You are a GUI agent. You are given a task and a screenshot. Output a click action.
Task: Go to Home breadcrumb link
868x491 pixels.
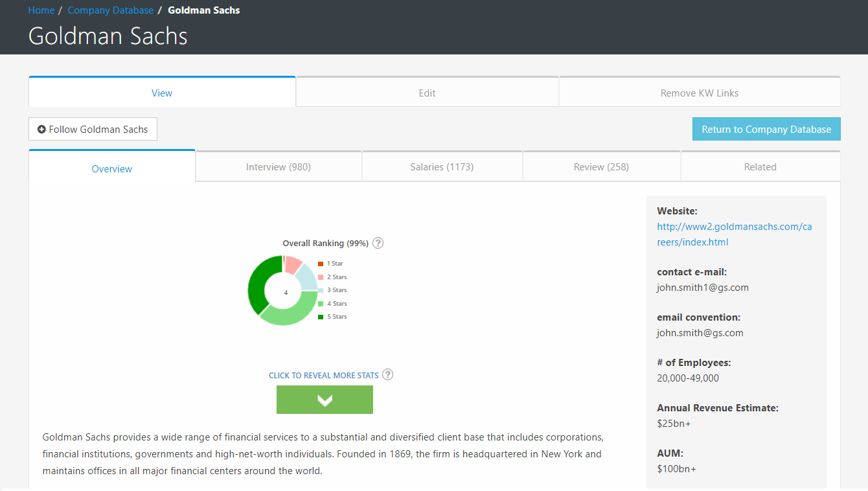(41, 10)
